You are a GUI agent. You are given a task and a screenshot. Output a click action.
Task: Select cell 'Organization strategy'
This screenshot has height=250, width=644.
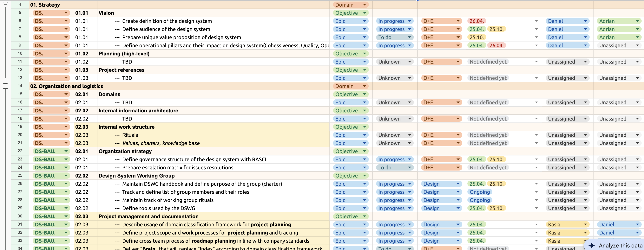(x=213, y=151)
